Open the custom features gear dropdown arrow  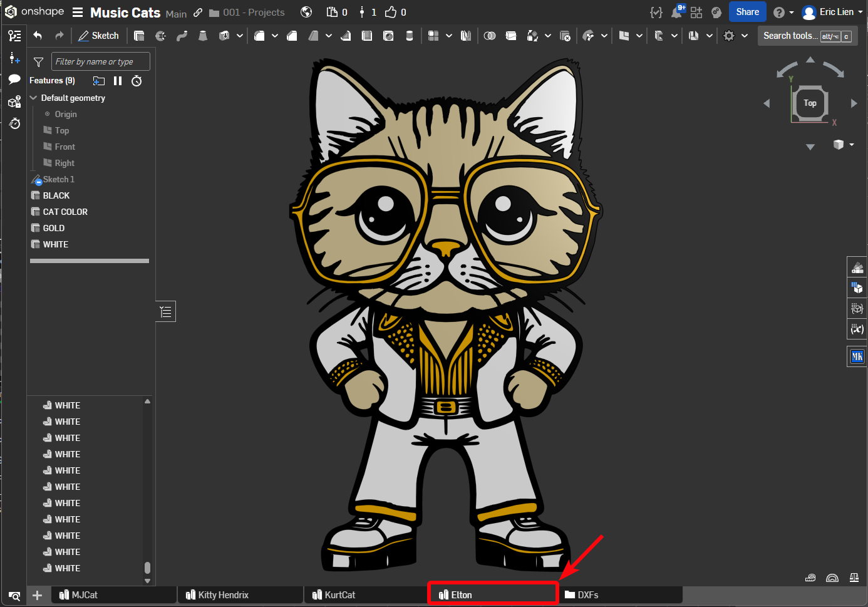[745, 36]
